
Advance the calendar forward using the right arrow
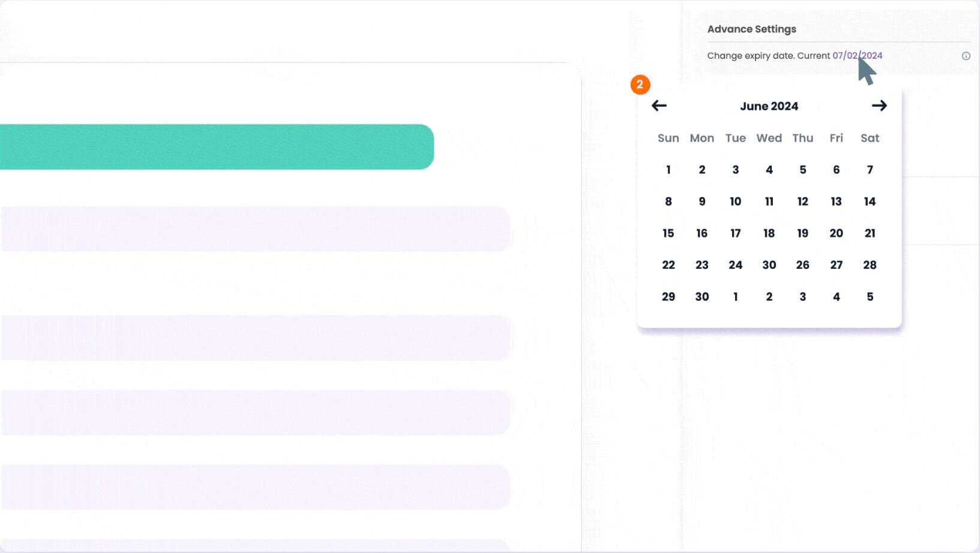[879, 105]
